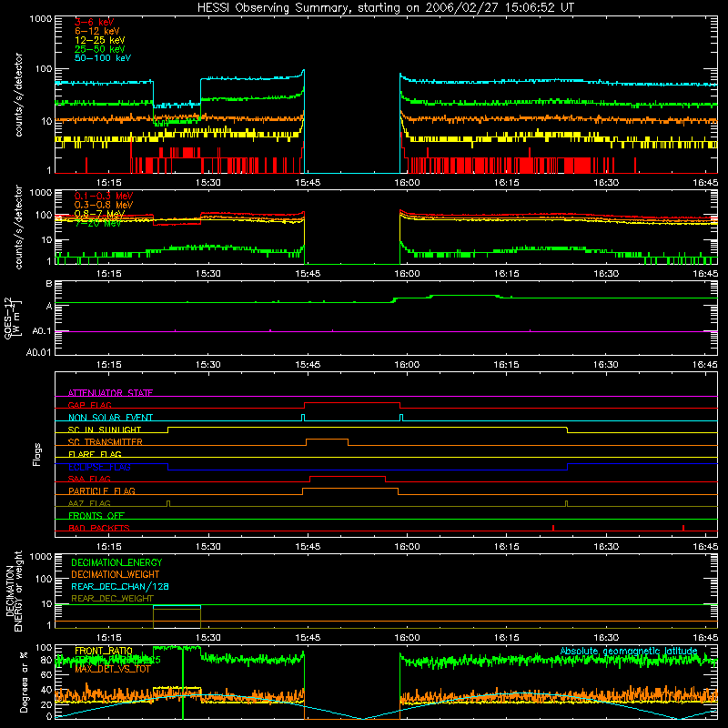Click the 16:00 tick label under MeV panel
This screenshot has height=728, width=728.
[407, 274]
